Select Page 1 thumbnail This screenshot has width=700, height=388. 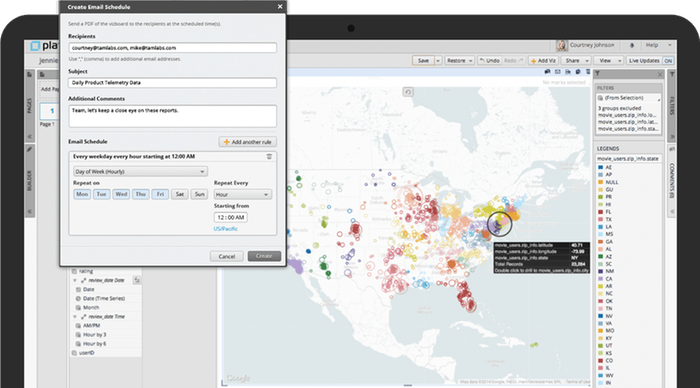49,111
